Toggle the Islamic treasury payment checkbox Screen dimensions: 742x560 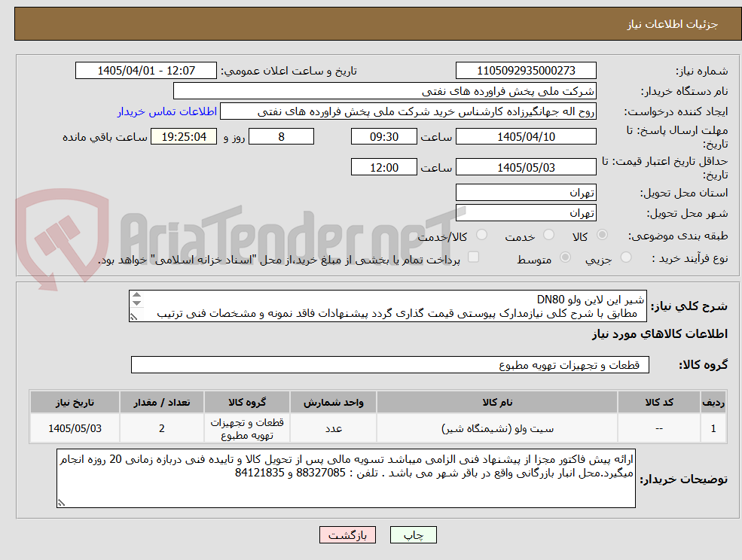click(473, 257)
